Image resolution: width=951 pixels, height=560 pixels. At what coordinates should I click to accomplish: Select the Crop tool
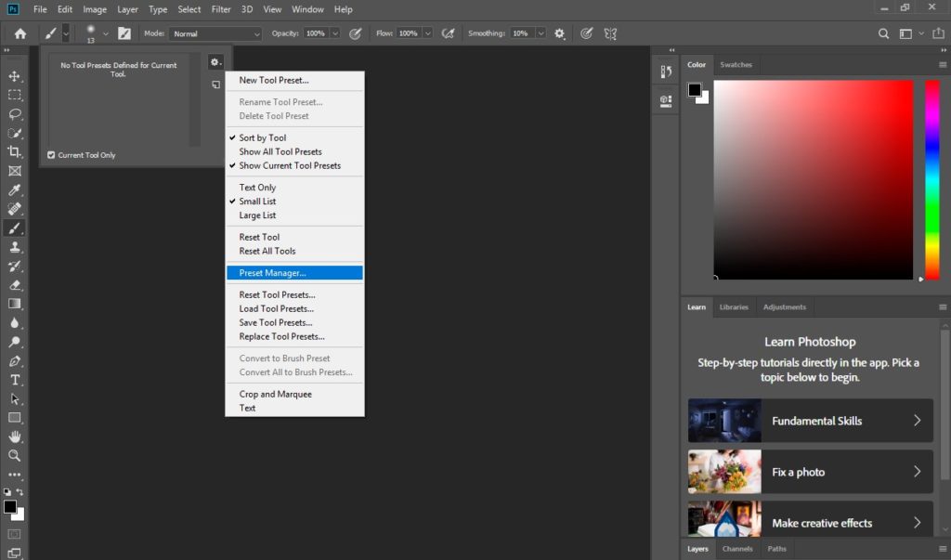15,152
